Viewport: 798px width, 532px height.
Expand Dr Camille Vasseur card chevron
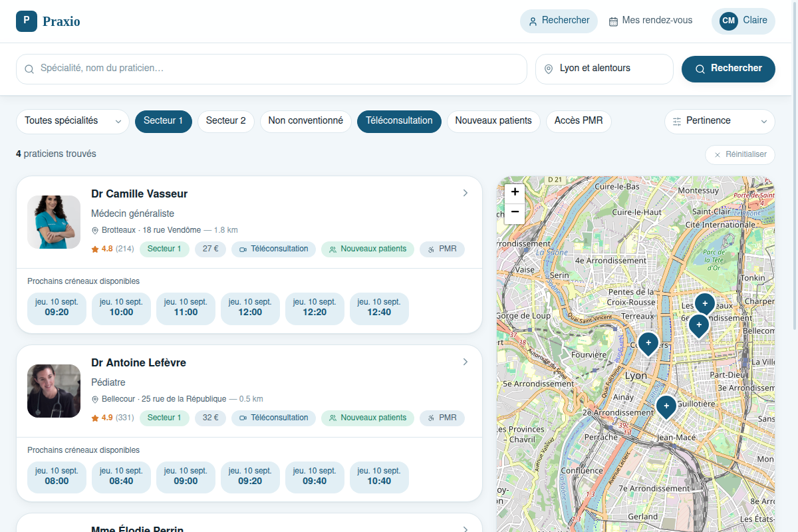coord(465,193)
